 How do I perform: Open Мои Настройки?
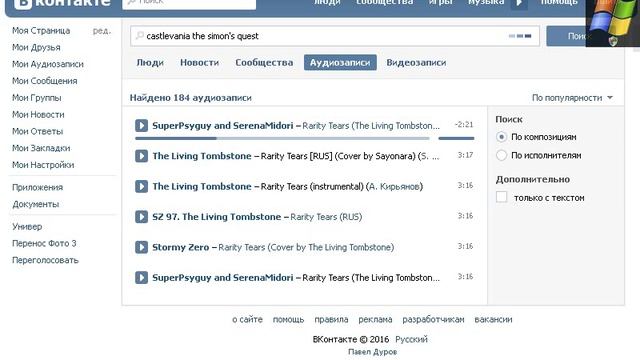point(43,164)
